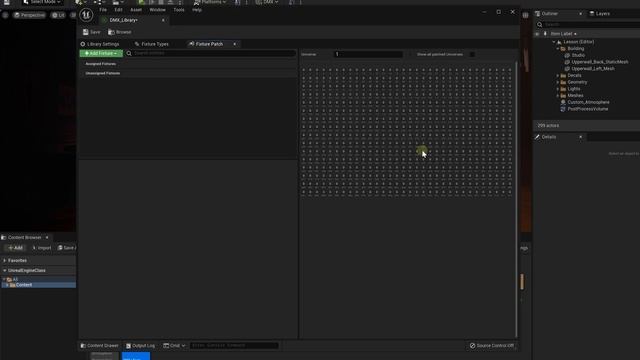Expand the Favorites section
Screen dimensions: 640x360
[5, 260]
